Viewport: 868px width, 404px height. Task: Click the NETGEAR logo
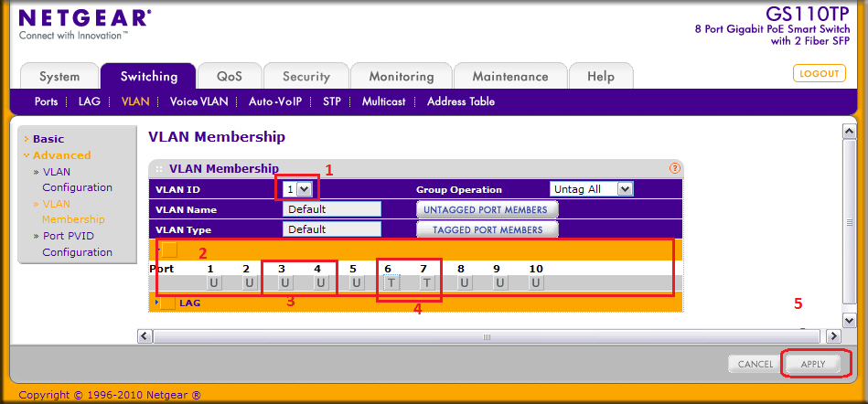tap(84, 18)
